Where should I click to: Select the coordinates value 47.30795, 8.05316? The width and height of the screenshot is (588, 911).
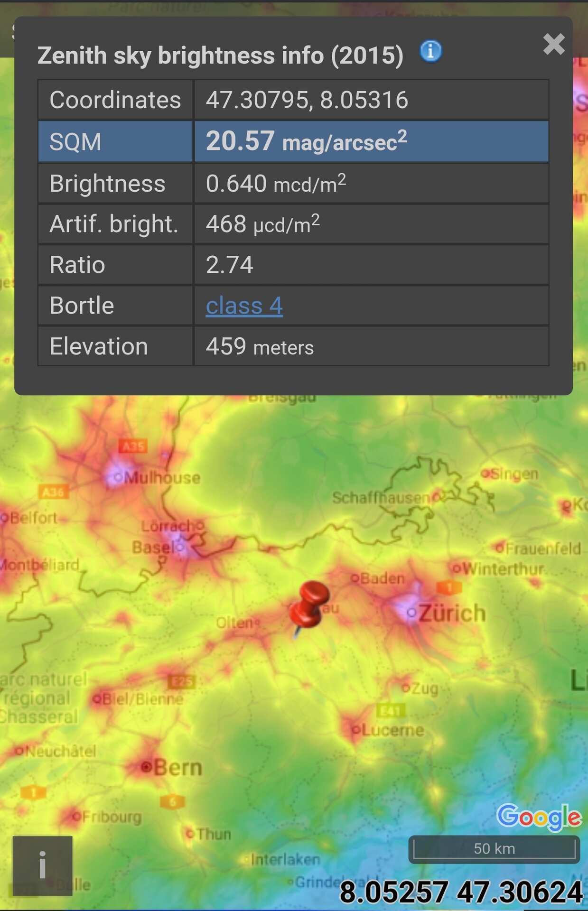(307, 100)
